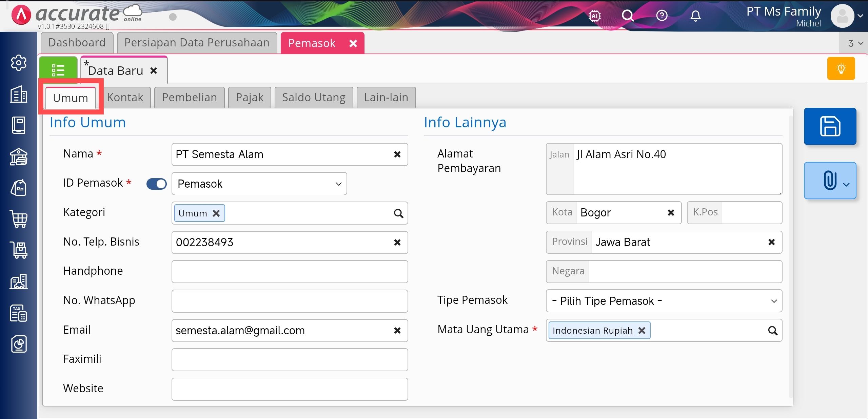Open the Pilih Tipe Pemasok dropdown
The image size is (868, 419).
[x=664, y=301]
